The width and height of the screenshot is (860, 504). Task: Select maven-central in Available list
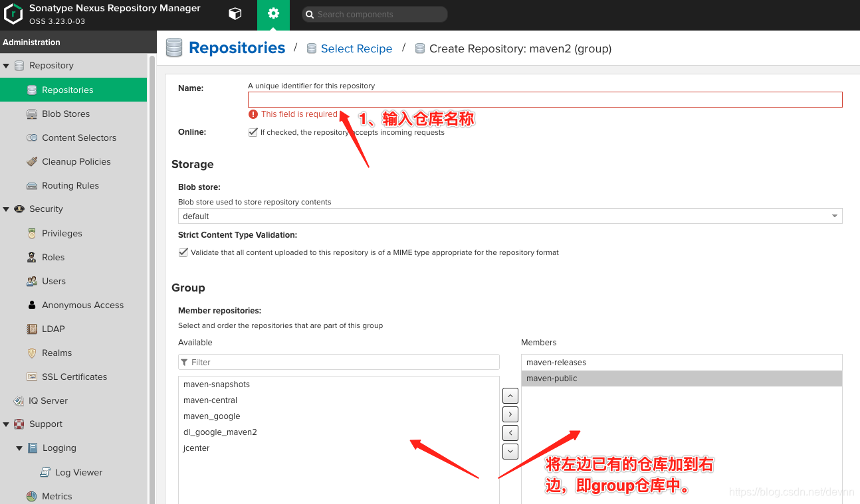tap(339, 400)
